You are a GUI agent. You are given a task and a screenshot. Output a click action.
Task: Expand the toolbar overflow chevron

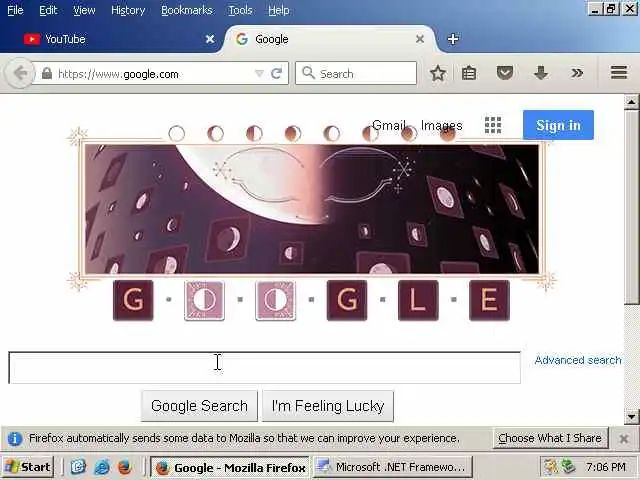pyautogui.click(x=577, y=73)
